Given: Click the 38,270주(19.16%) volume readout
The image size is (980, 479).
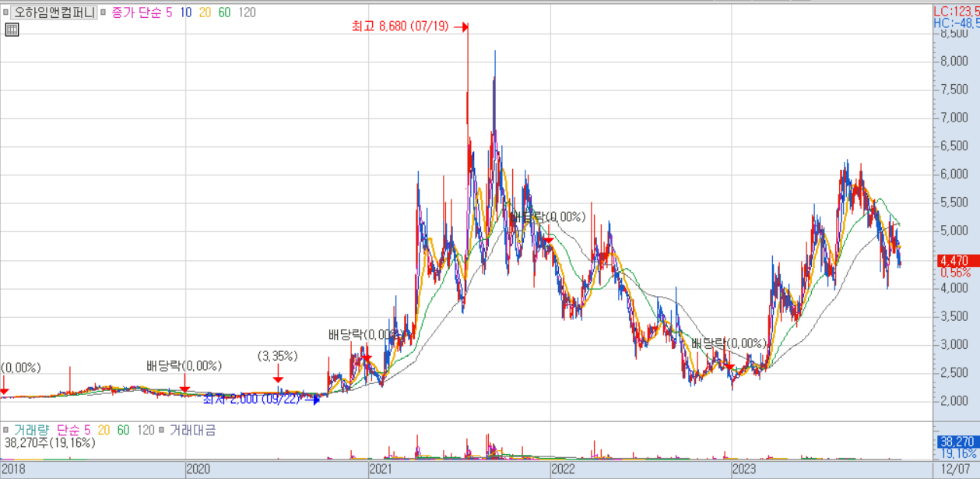Looking at the screenshot, I should [x=50, y=442].
